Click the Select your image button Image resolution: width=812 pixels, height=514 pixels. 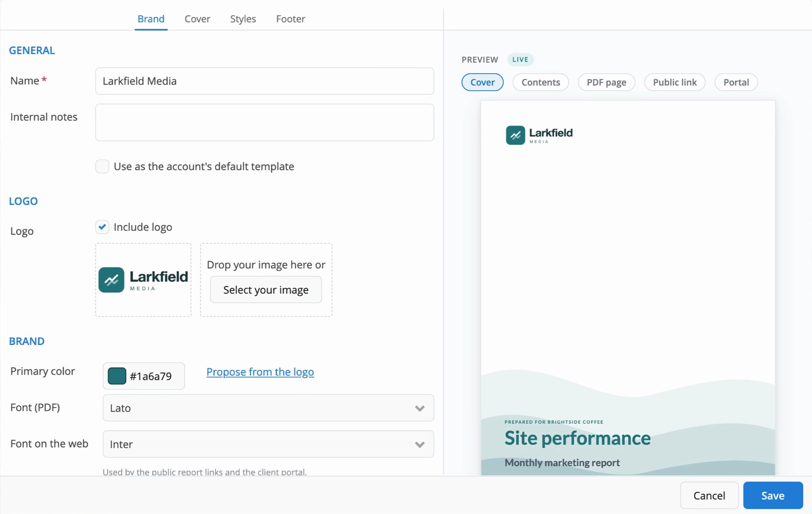(x=266, y=290)
